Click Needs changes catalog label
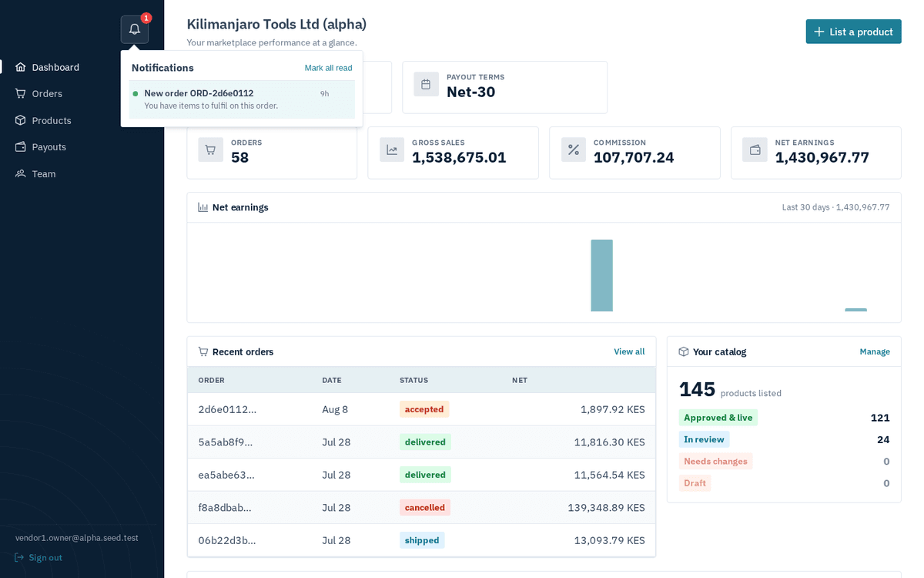The height and width of the screenshot is (578, 924). coord(715,461)
